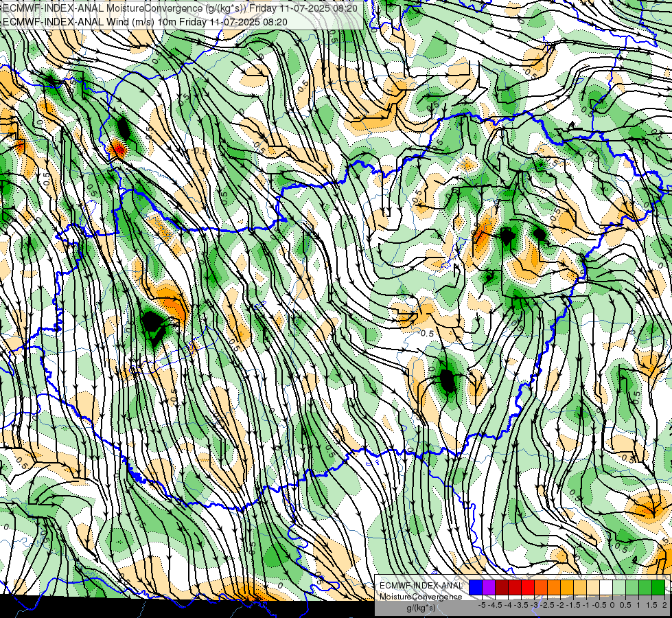Pick the legend swatch between -4 and -3.5
Viewport: 672px width, 618px height.
[515, 587]
